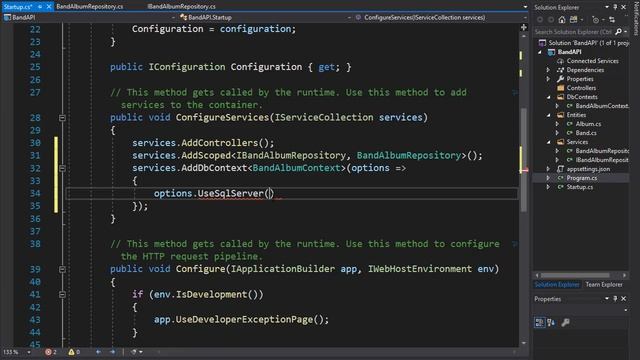Click the editor vertical scrollbar thumb
This screenshot has width=640, height=360.
[524, 160]
